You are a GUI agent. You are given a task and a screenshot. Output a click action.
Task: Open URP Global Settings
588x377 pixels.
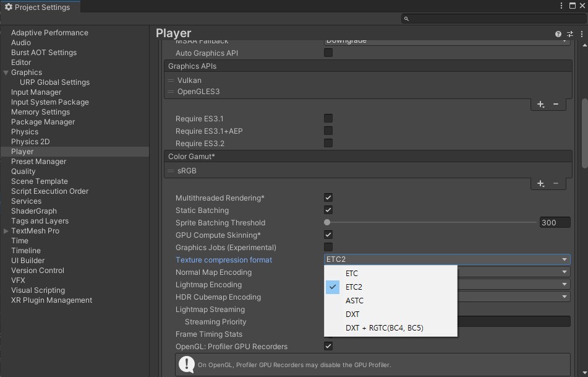point(55,82)
